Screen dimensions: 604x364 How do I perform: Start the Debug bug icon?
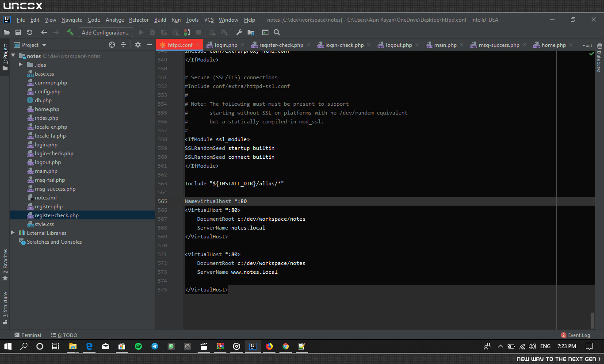click(x=153, y=32)
